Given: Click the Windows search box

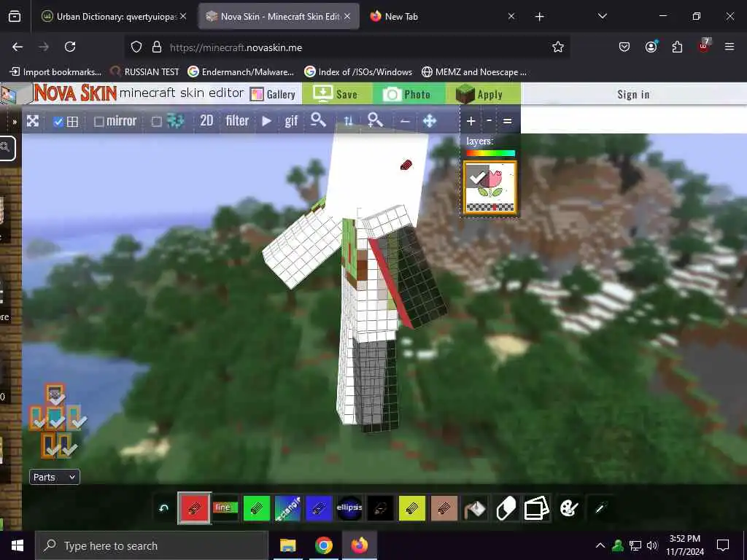Looking at the screenshot, I should pyautogui.click(x=152, y=545).
